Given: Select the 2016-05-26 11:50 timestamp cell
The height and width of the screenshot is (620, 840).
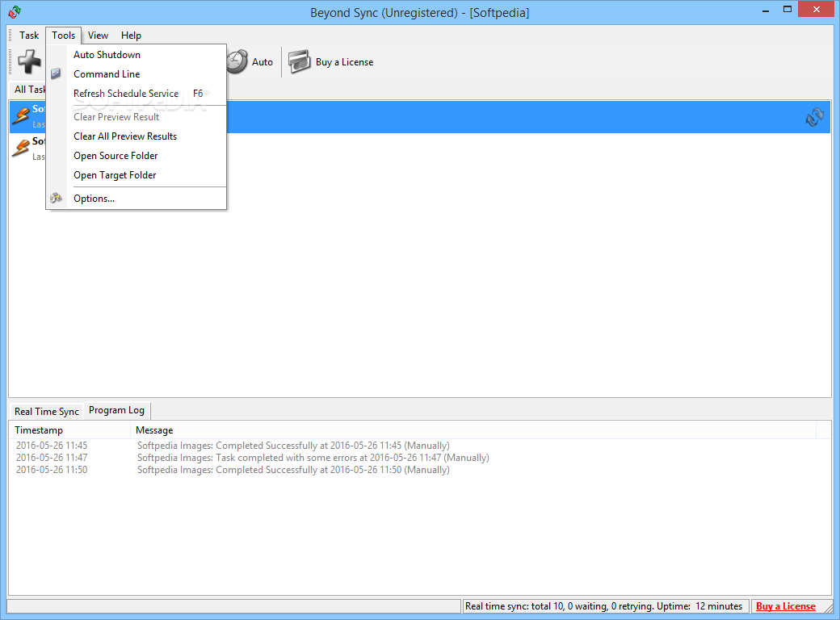Looking at the screenshot, I should pyautogui.click(x=52, y=470).
